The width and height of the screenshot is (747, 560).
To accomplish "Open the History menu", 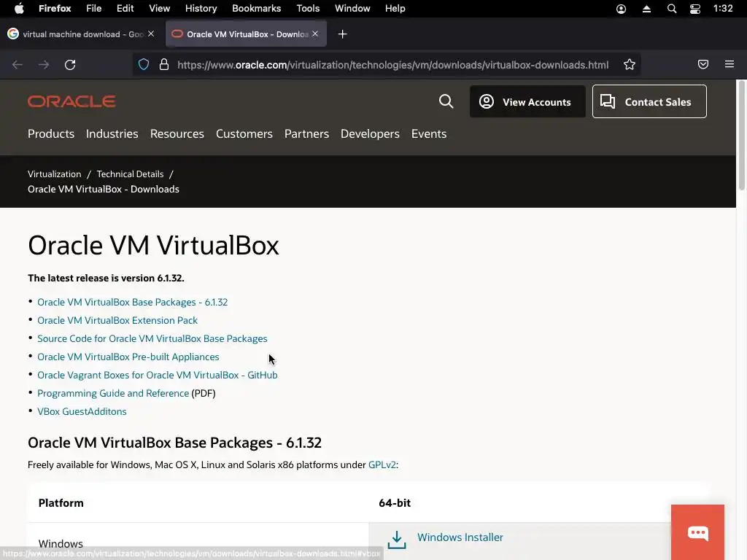I will click(201, 9).
